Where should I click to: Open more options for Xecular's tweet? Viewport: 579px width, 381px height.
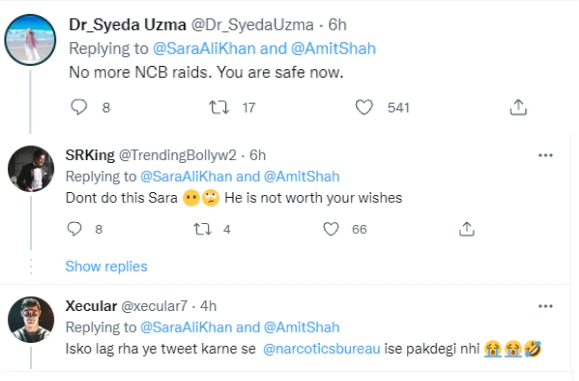(x=545, y=306)
